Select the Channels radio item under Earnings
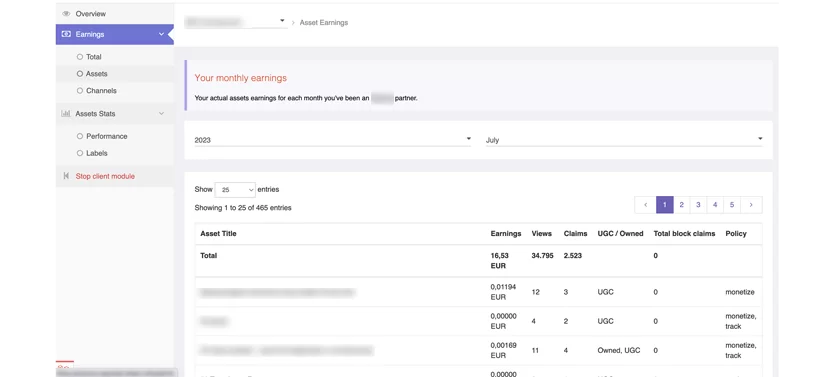834x377 pixels. point(96,90)
